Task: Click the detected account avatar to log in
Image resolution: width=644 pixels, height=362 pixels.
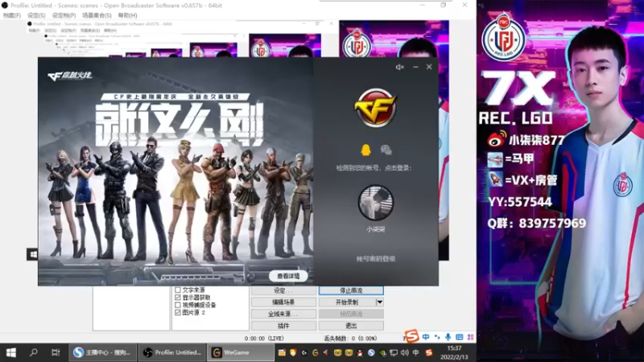Action: point(375,203)
